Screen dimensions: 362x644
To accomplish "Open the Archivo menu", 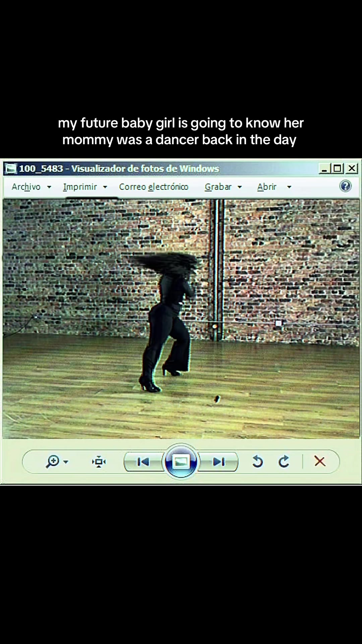I will [x=26, y=187].
